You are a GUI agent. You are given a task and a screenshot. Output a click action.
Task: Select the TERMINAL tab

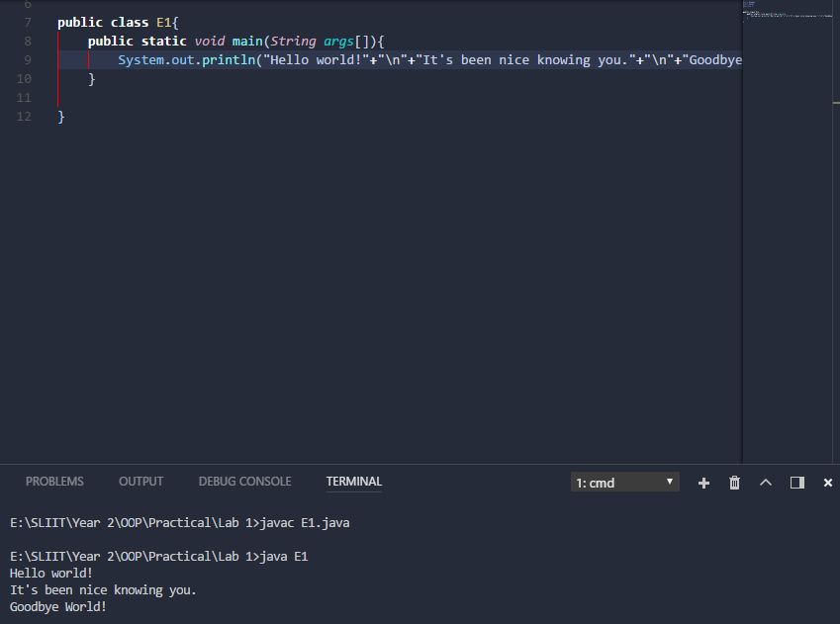click(x=353, y=482)
